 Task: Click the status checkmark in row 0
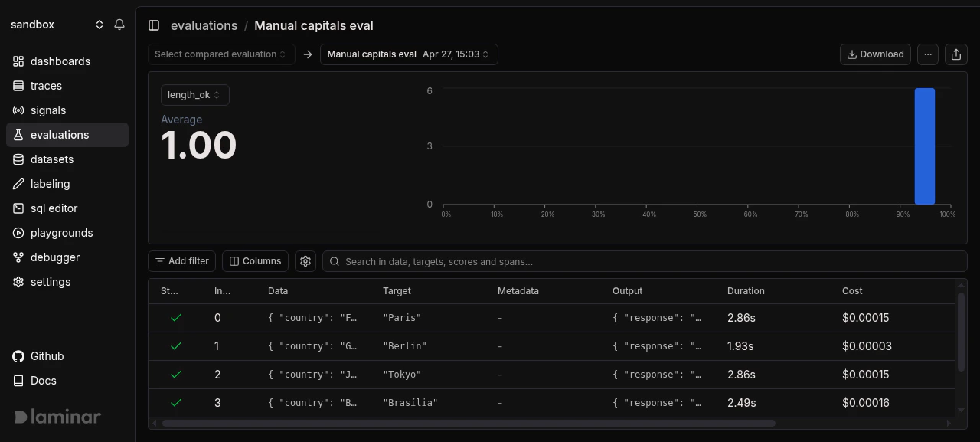[176, 318]
